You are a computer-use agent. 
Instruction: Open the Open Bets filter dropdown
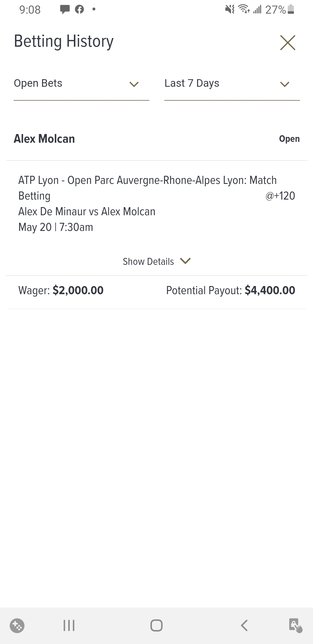click(x=81, y=84)
